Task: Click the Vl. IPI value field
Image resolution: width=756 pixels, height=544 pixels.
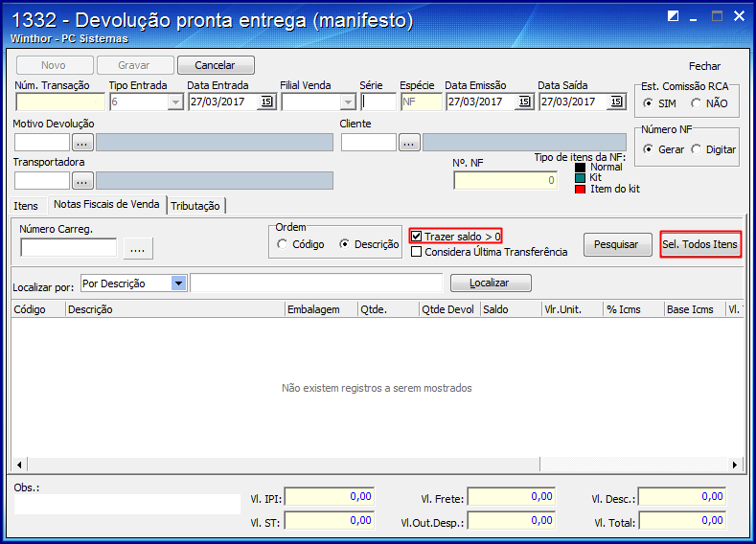Action: [x=330, y=497]
